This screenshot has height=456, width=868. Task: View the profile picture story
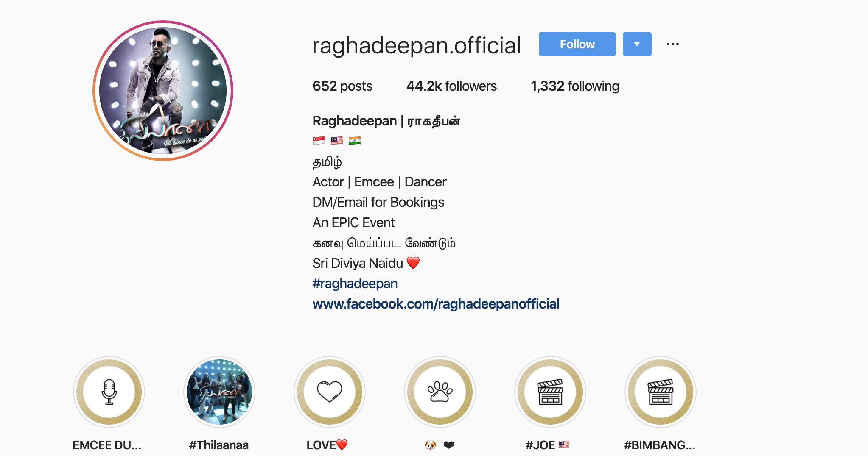[163, 91]
